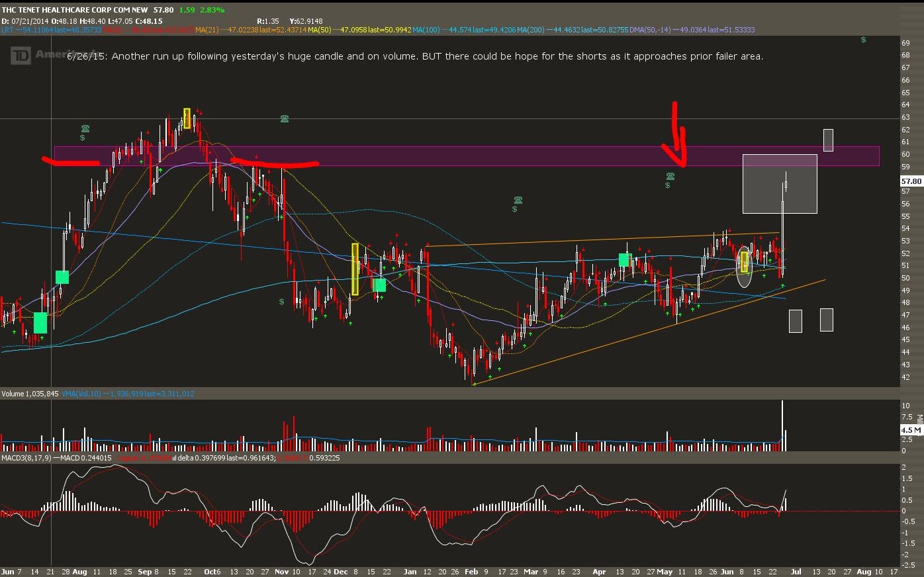The width and height of the screenshot is (924, 577).
Task: Click the MACD3(8,17,9) study label
Action: (x=26, y=458)
